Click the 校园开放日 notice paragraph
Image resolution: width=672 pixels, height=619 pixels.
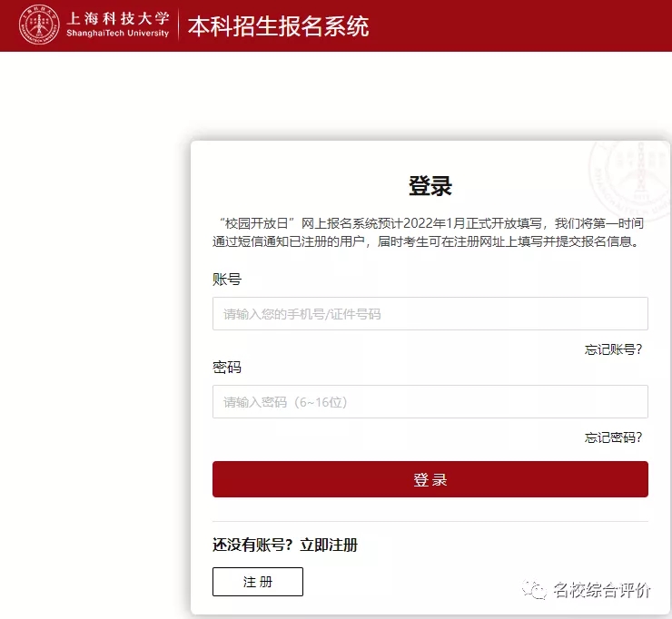click(430, 232)
